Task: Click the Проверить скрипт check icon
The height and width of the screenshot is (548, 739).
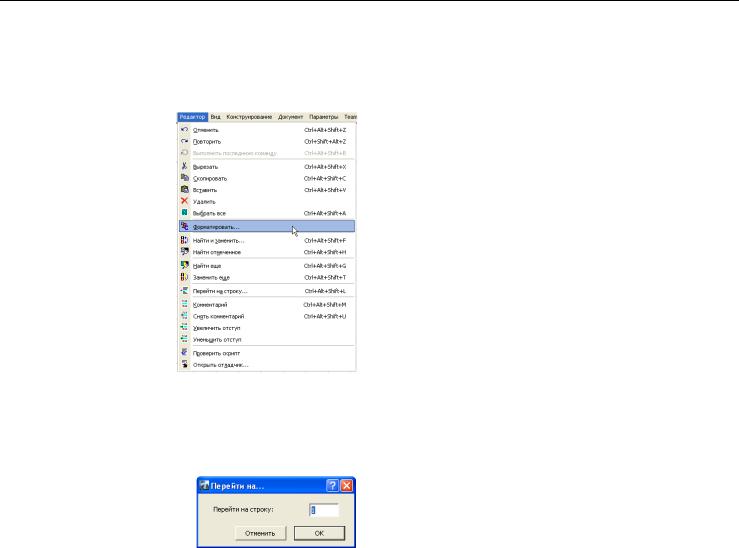Action: point(184,352)
